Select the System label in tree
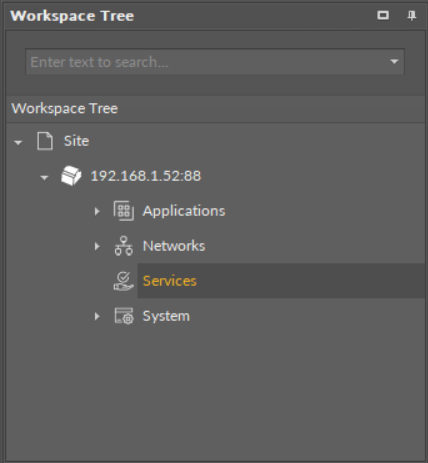Viewport: 428px width, 463px height. point(166,316)
